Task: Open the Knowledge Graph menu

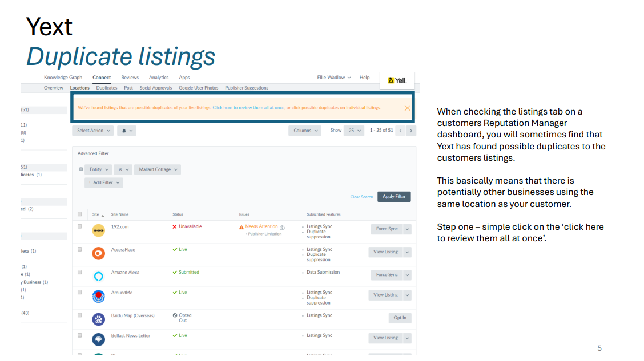Action: tap(63, 78)
